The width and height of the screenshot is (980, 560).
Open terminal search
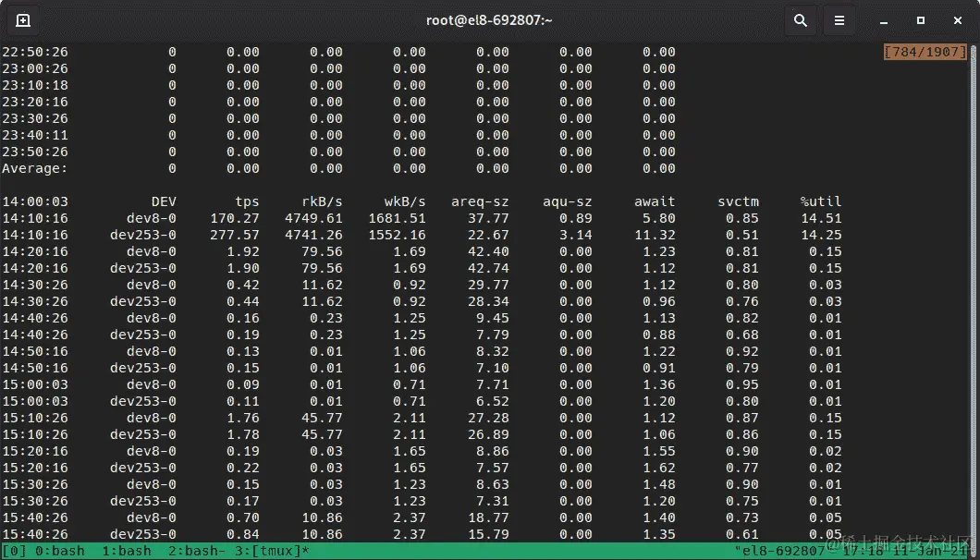[801, 20]
